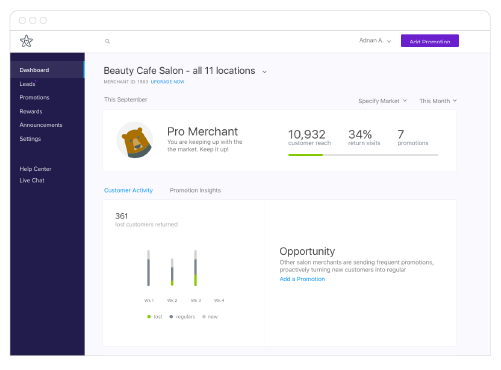
Task: Click the Add Promotion button
Action: point(430,41)
